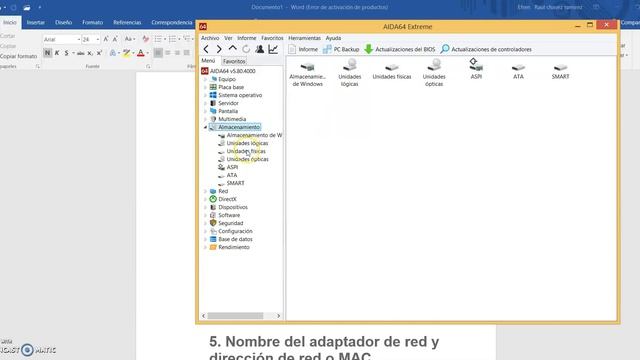The width and height of the screenshot is (640, 360).
Task: Click AIDA64 tree horizontal scrollbar thumb
Action: pos(235,316)
